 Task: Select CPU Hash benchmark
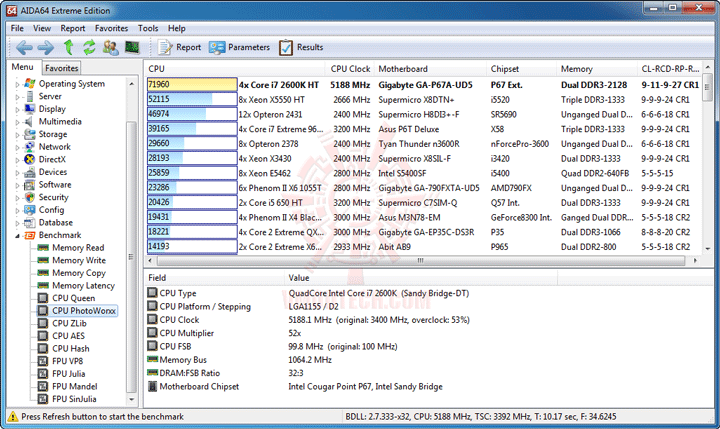[x=71, y=349]
